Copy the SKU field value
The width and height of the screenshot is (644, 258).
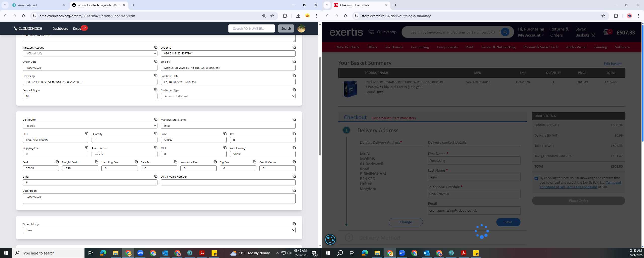[87, 134]
